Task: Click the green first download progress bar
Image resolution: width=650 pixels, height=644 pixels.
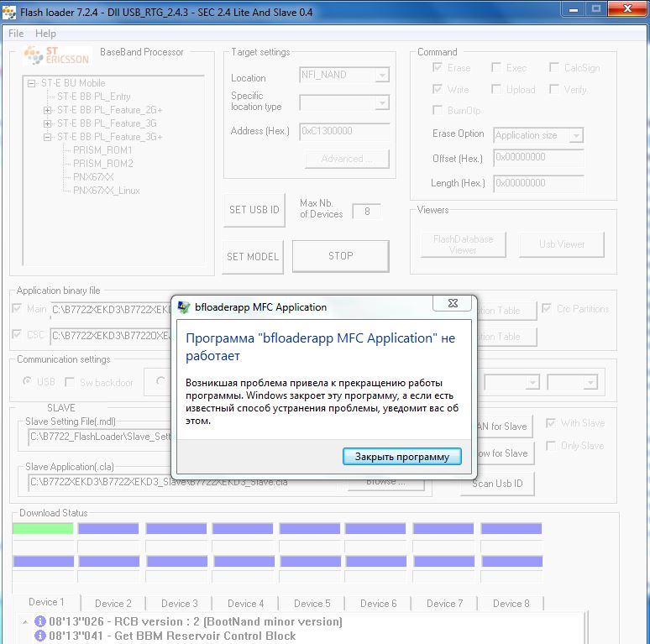Action: (x=43, y=528)
